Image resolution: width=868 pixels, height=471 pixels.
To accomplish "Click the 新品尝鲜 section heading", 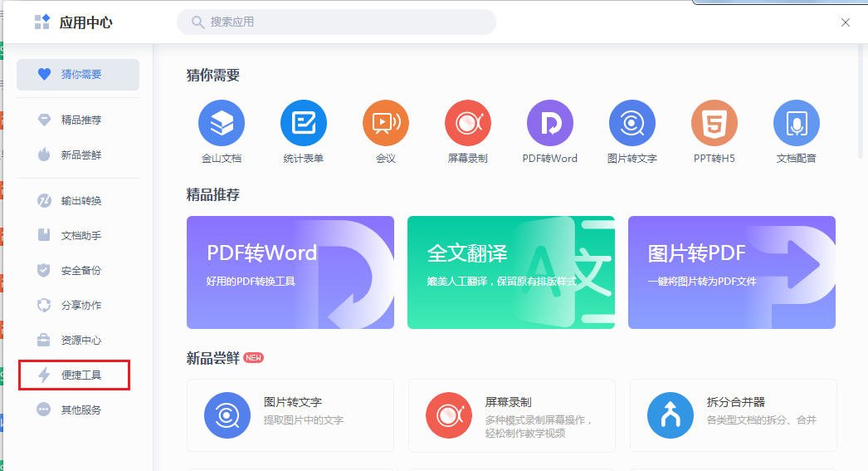I will (x=212, y=359).
